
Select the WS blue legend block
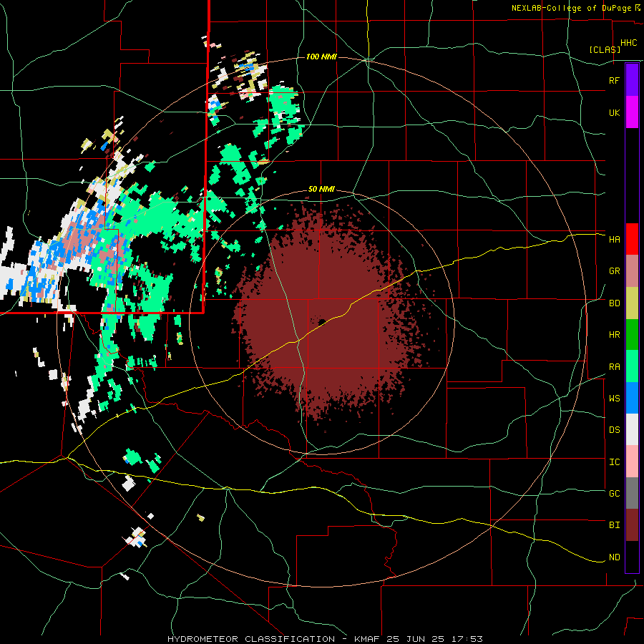tap(632, 398)
